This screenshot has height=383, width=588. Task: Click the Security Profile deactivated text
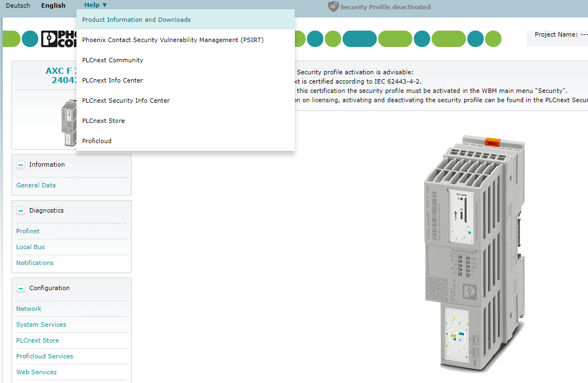385,7
